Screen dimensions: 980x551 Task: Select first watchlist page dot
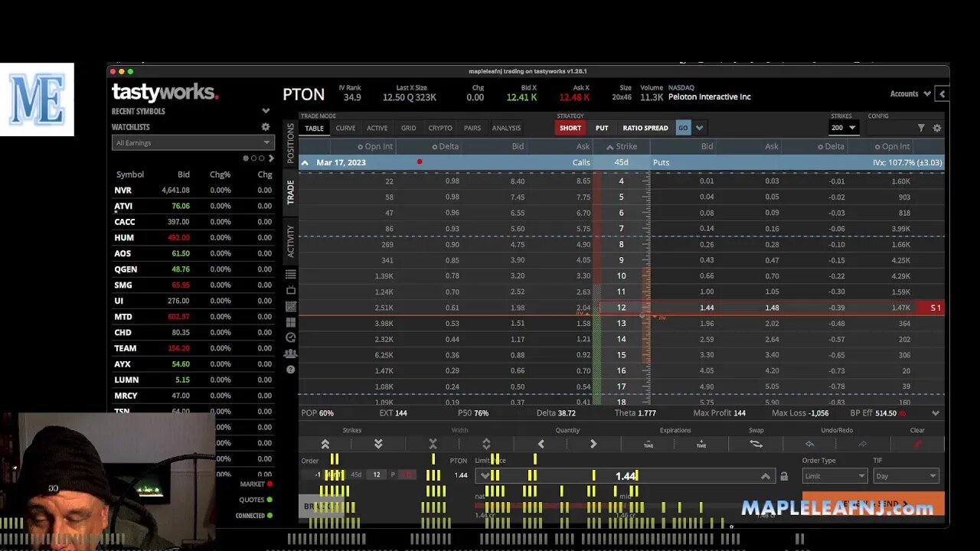pos(246,158)
